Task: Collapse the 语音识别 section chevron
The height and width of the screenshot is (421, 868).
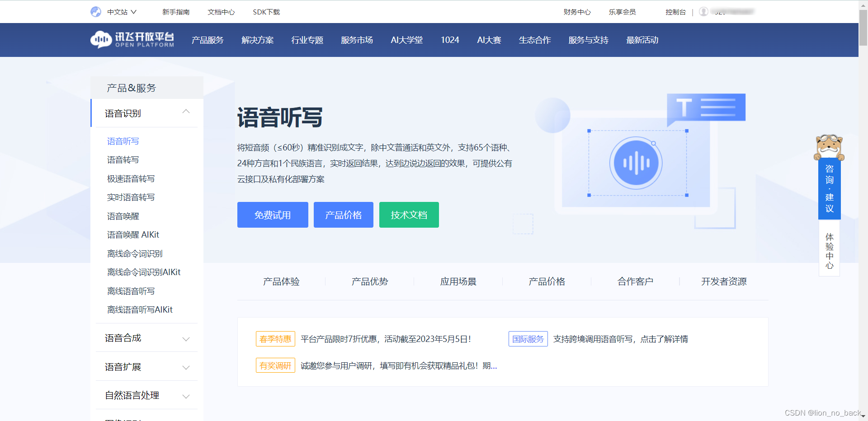Action: [186, 112]
